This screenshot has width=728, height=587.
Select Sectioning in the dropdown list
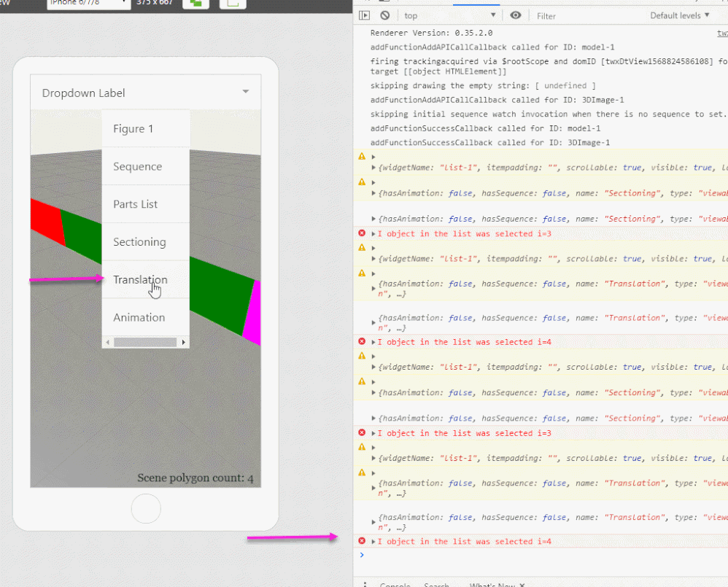[139, 242]
